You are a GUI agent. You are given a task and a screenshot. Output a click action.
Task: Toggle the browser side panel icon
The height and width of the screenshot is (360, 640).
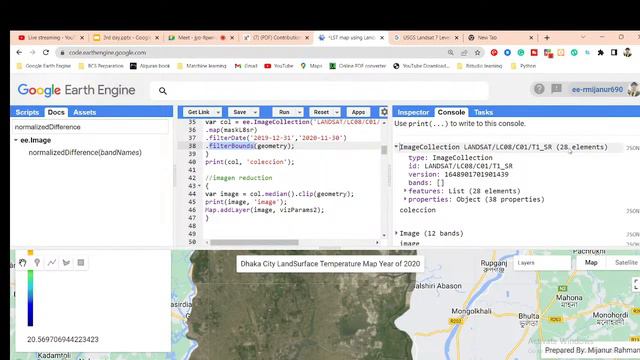pos(614,52)
